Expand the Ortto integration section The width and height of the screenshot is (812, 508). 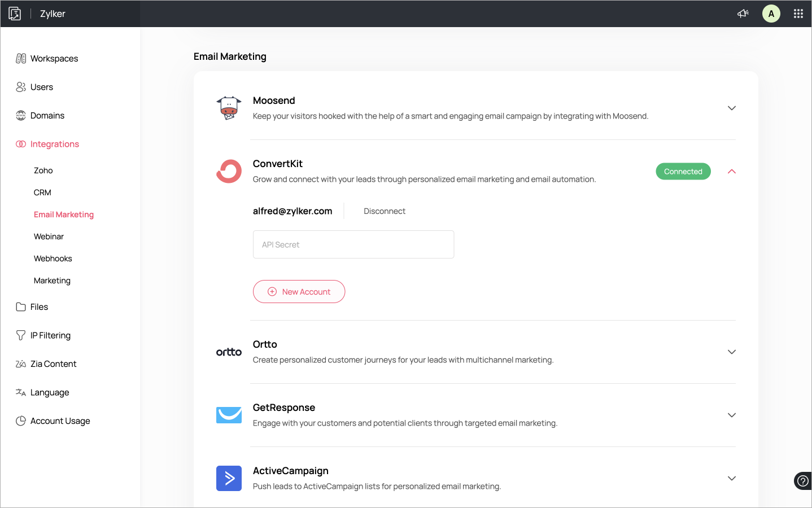click(732, 352)
